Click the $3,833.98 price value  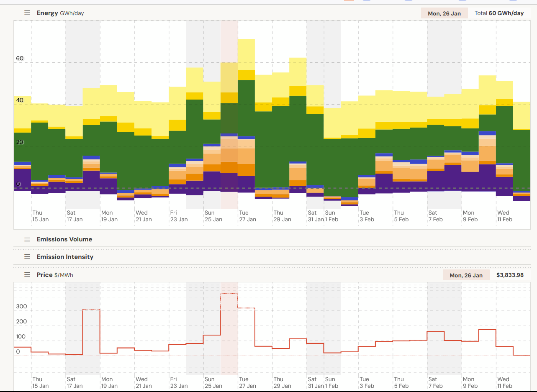pyautogui.click(x=510, y=275)
